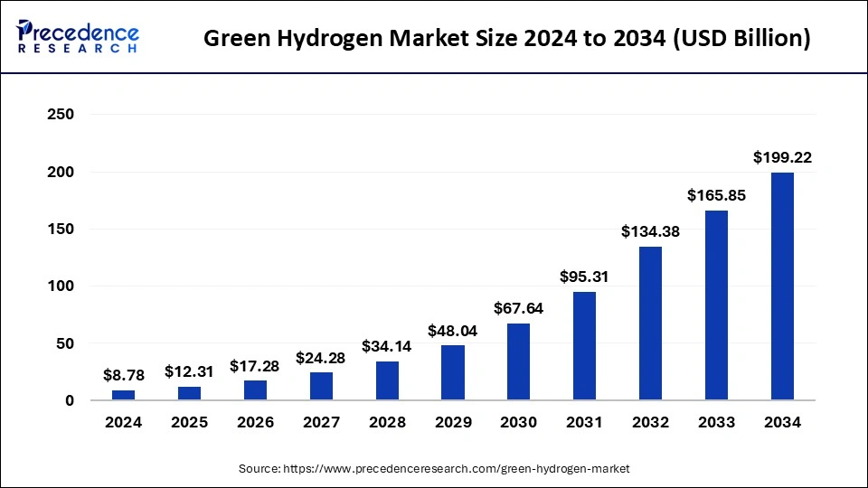Click the Precedence Research logo
This screenshot has width=868, height=488.
tap(78, 36)
